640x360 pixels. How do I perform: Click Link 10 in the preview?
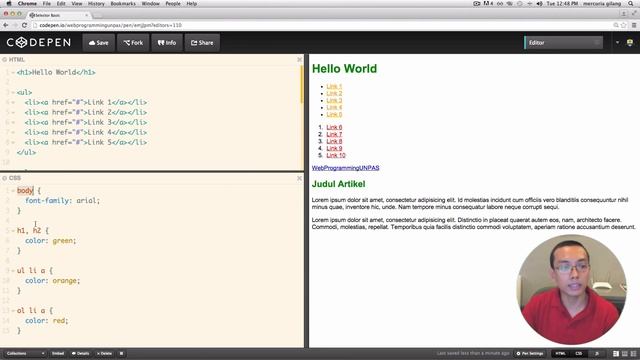(x=336, y=155)
